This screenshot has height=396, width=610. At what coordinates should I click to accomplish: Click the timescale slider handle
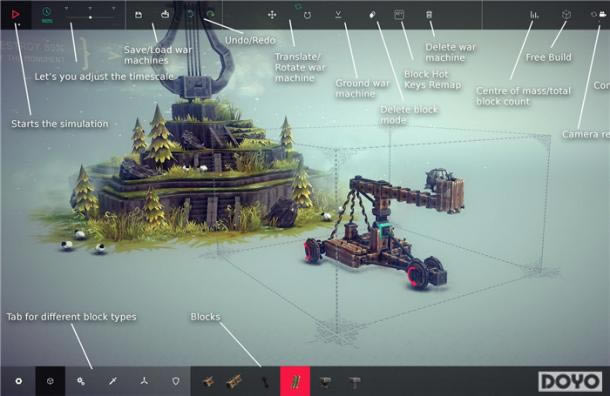(90, 17)
